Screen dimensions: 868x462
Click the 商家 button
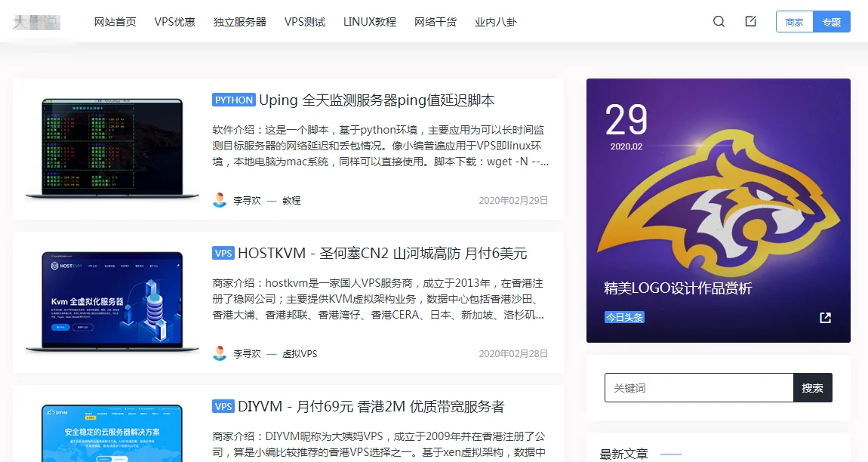click(x=794, y=22)
